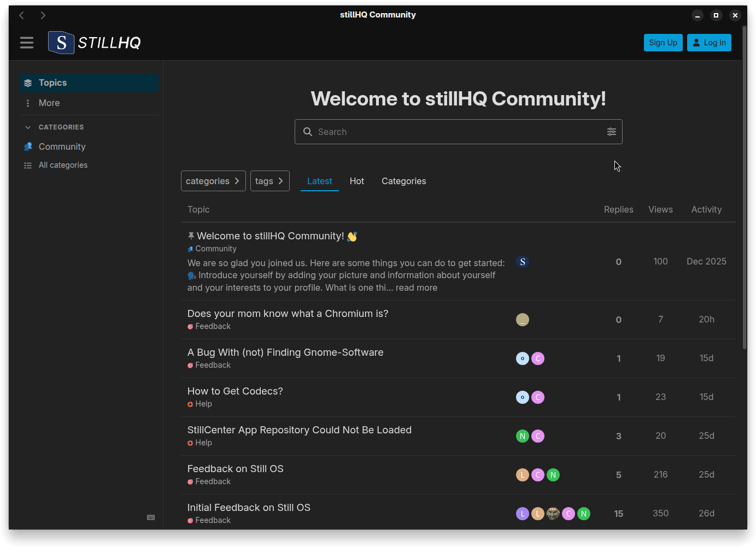Click the search magnifier icon

click(308, 132)
